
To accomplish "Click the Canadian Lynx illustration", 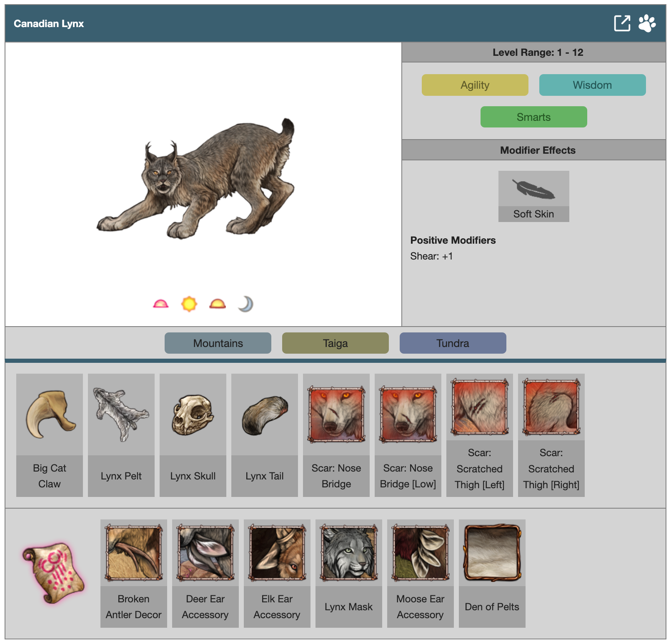I will (196, 179).
